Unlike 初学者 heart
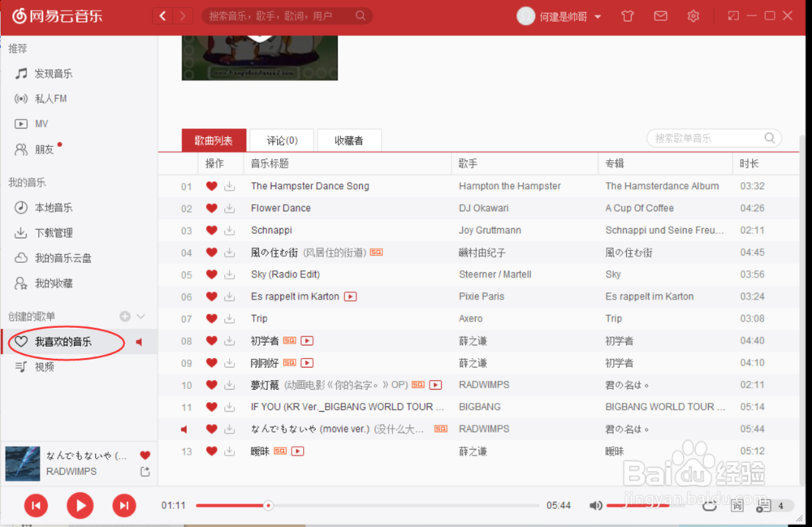Viewport: 812px width, 527px height. point(211,340)
